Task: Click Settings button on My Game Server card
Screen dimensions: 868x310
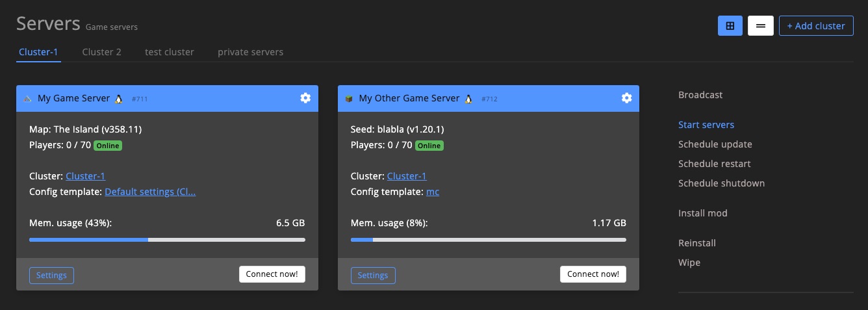Action: coord(51,275)
